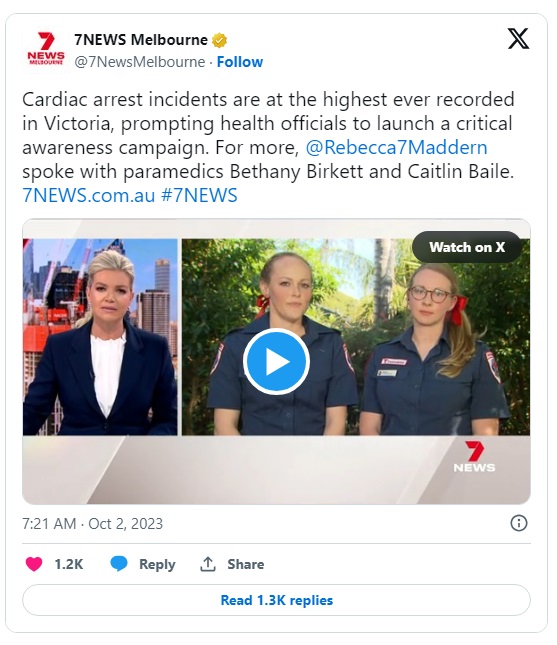This screenshot has height=645, width=557.
Task: Open the @Rebecca7Maddern mention
Action: tap(396, 147)
